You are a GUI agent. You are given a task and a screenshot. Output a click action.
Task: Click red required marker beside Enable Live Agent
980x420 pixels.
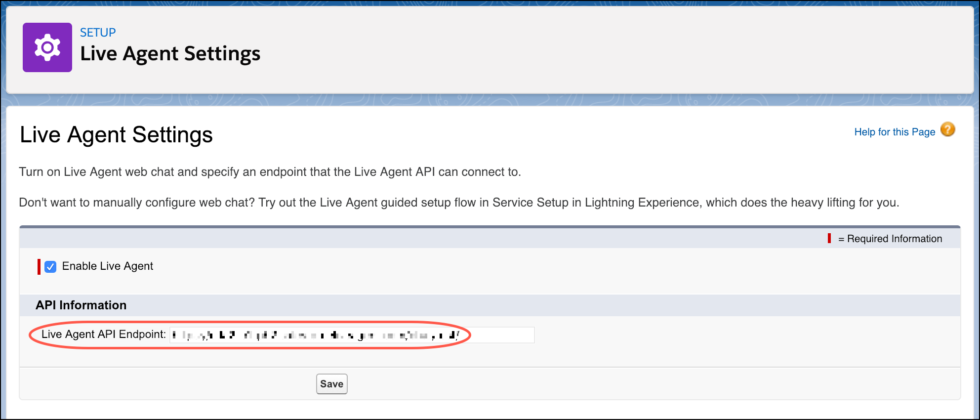pyautogui.click(x=39, y=267)
